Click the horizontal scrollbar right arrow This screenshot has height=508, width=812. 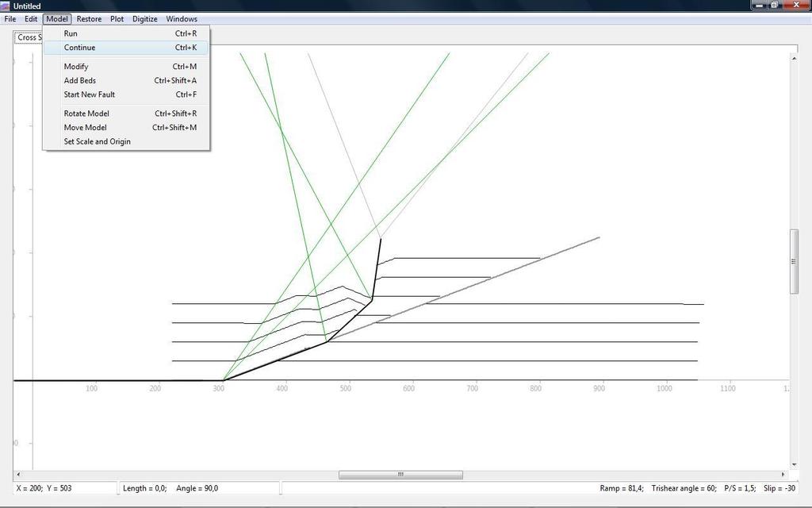click(783, 475)
